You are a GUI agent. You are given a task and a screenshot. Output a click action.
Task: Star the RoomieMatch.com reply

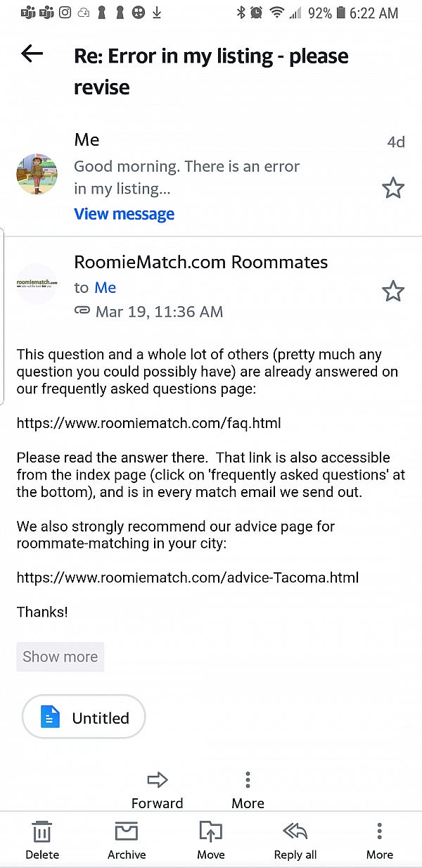pos(392,291)
